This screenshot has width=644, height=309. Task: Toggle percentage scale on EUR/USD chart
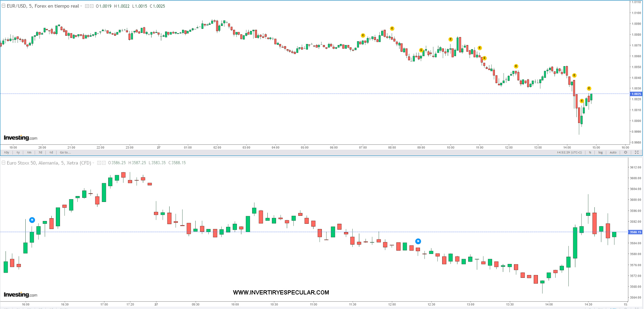tap(590, 152)
